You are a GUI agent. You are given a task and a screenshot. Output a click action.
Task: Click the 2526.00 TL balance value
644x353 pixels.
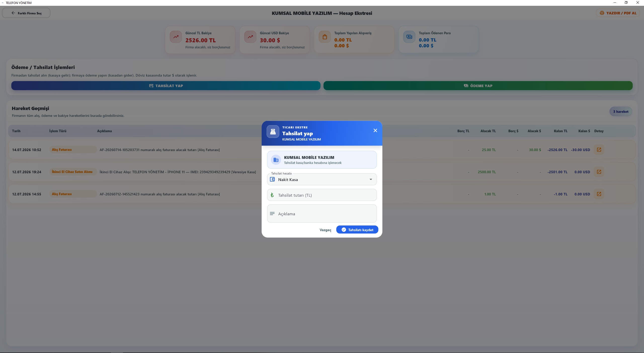tap(200, 40)
